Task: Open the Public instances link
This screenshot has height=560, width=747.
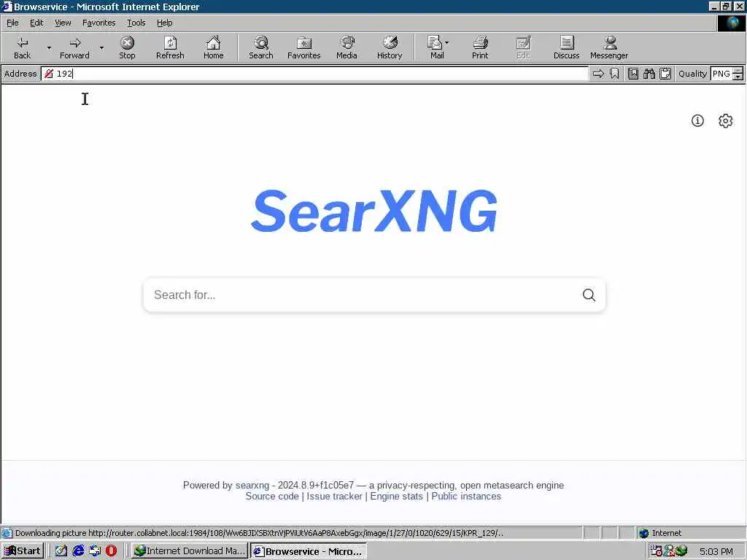Action: 466,496
